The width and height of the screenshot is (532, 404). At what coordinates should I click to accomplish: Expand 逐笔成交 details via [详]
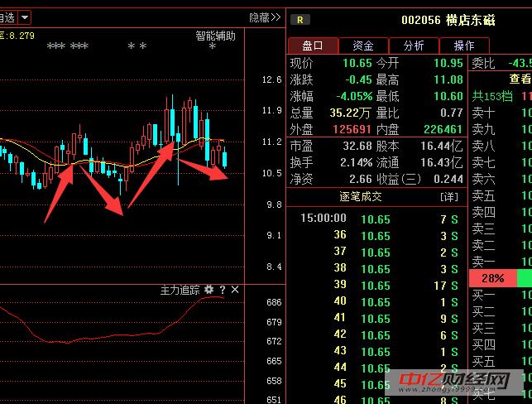[x=448, y=197]
